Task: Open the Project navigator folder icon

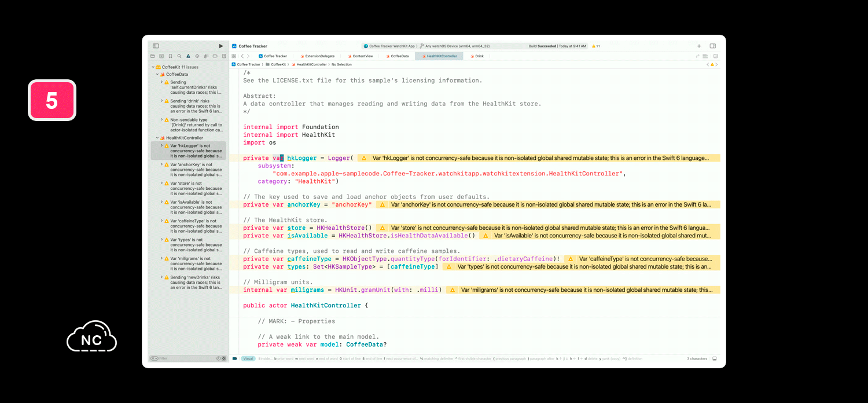Action: pyautogui.click(x=153, y=56)
